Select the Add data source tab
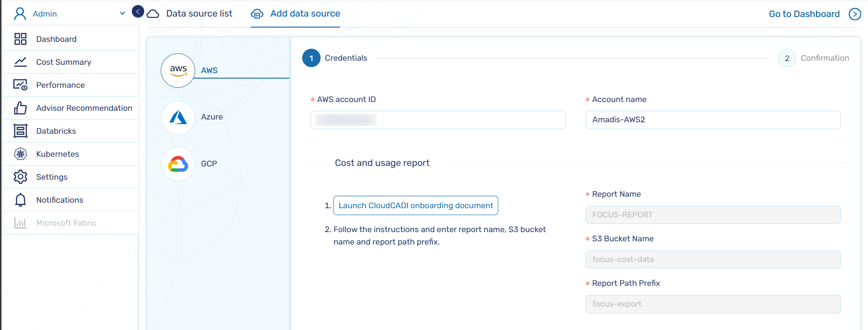 tap(305, 14)
